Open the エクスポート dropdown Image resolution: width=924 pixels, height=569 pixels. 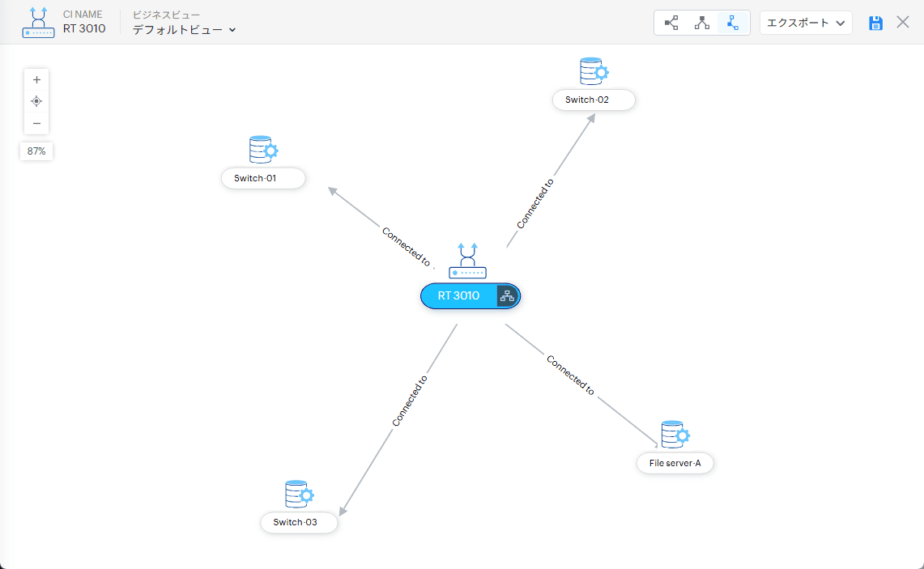click(x=805, y=23)
